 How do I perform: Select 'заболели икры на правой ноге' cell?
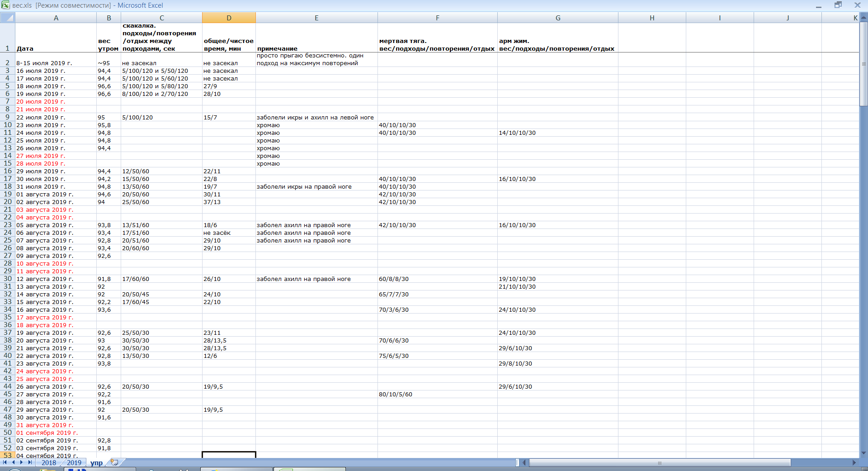(x=316, y=186)
